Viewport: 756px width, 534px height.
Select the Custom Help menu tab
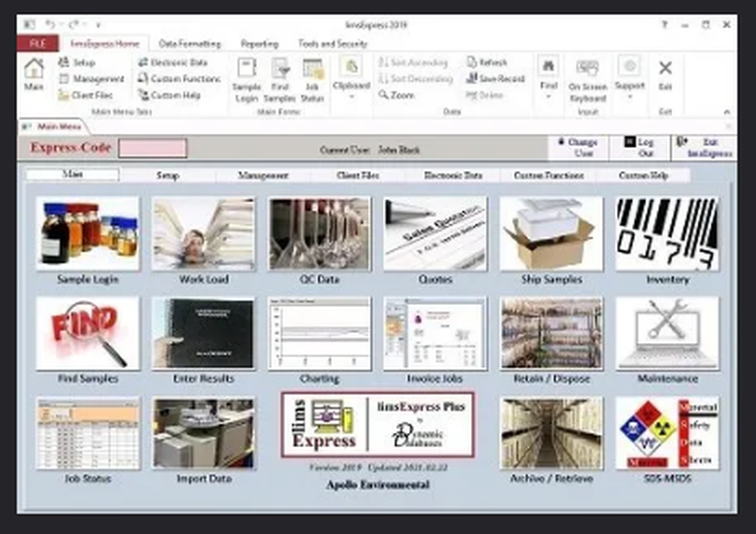643,175
